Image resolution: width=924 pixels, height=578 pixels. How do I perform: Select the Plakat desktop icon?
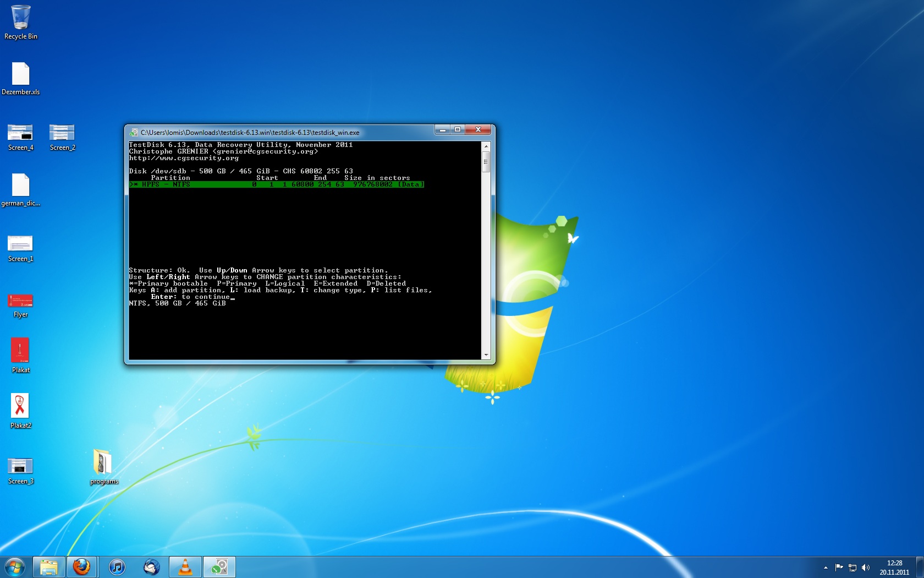click(x=20, y=355)
